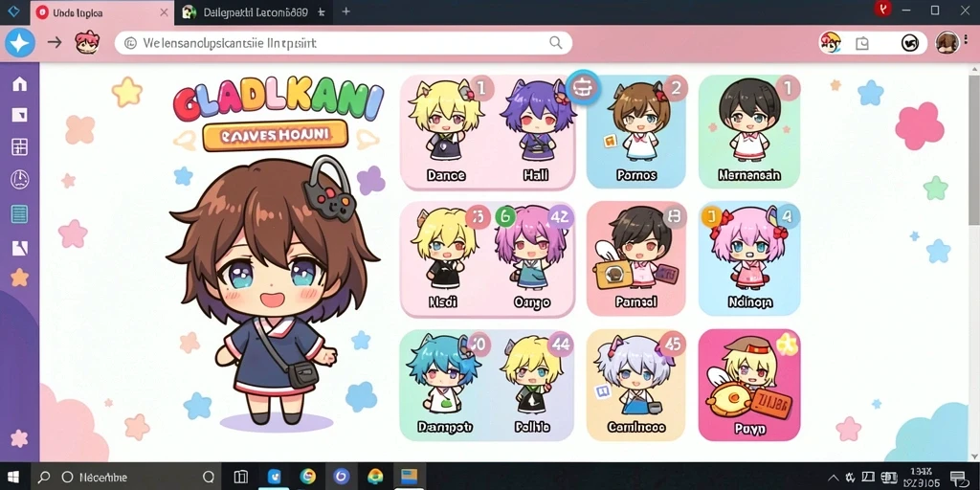Click the teal round badge above Hall card

pyautogui.click(x=583, y=86)
